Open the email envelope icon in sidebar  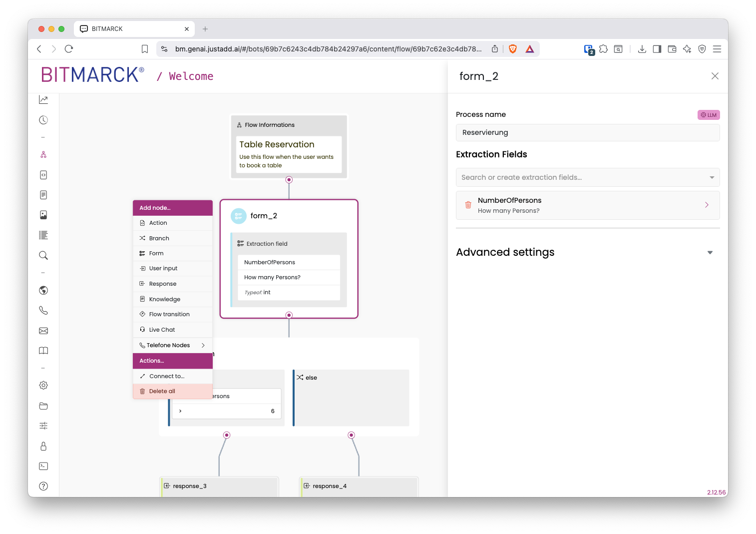[43, 331]
